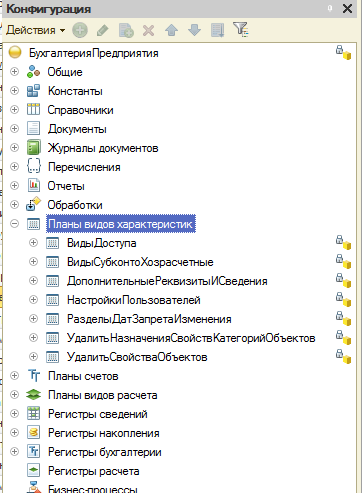Click the Справочники table icon
The height and width of the screenshot is (493, 362).
point(33,109)
